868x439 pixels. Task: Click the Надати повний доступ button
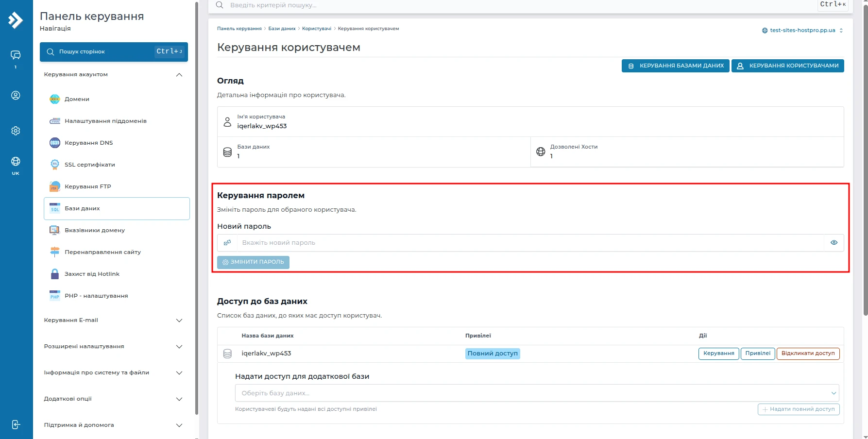pos(799,409)
